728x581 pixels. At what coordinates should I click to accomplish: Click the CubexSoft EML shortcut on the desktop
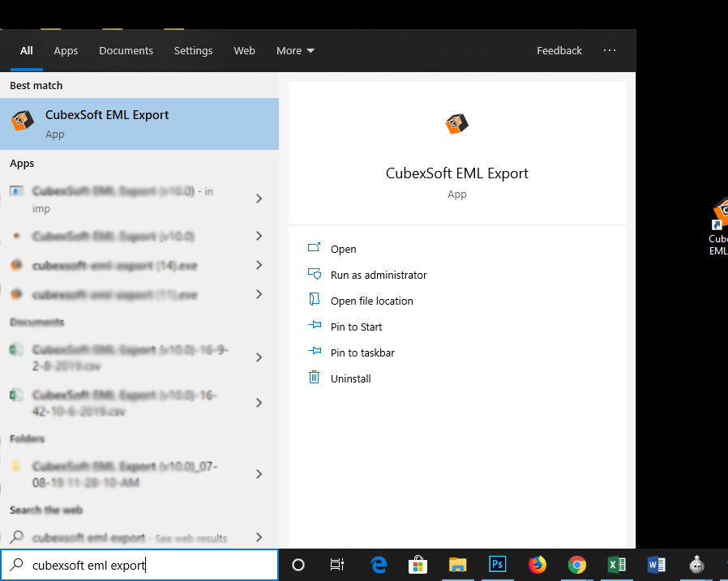tap(719, 228)
